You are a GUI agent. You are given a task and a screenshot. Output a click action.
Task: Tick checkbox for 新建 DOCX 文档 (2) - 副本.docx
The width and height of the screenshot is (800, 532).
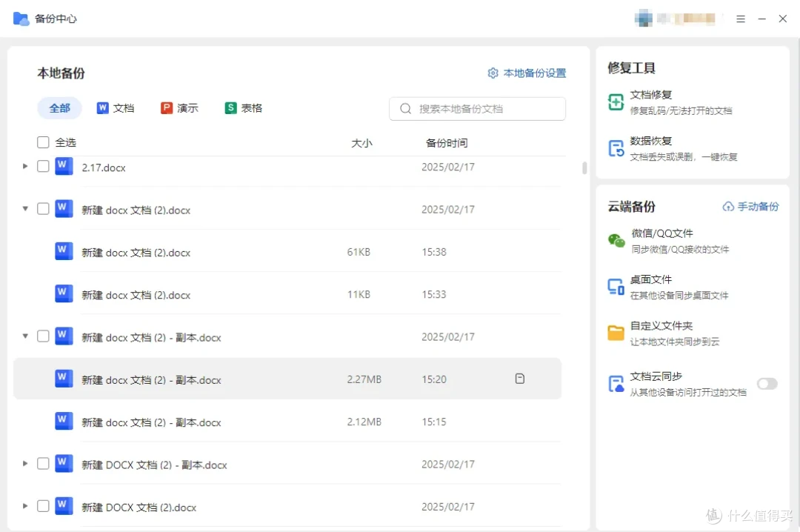[x=44, y=464]
